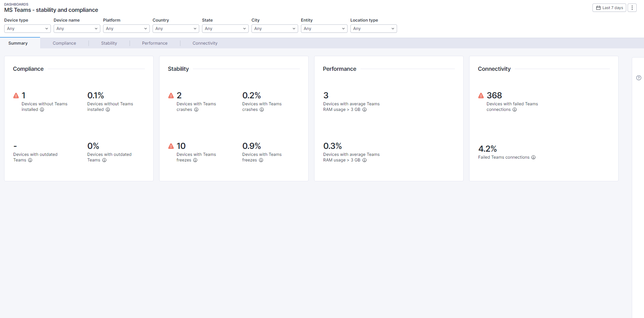The image size is (644, 318).
Task: Switch to the Stability tab
Action: pyautogui.click(x=109, y=43)
